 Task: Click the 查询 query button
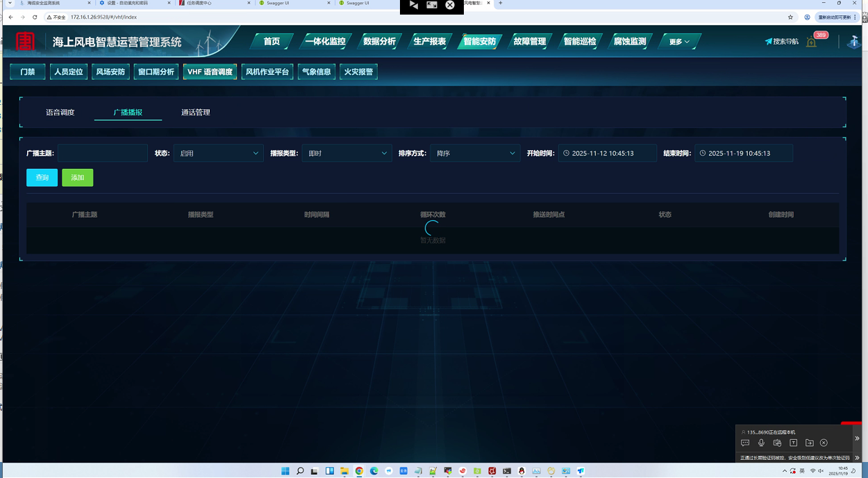click(42, 178)
